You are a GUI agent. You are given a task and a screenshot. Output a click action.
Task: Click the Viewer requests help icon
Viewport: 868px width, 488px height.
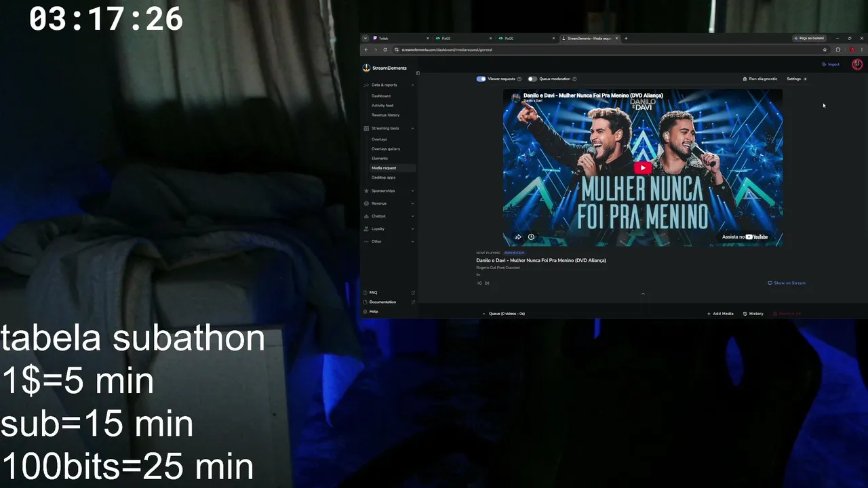point(519,79)
